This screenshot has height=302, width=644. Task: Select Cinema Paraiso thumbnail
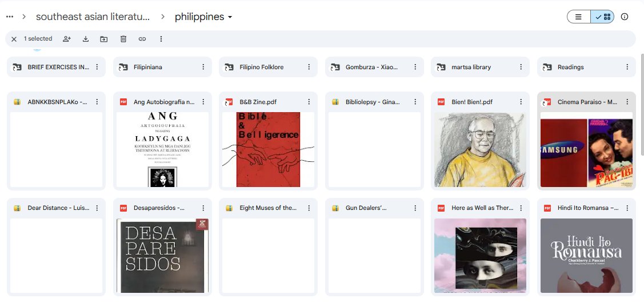pyautogui.click(x=586, y=149)
